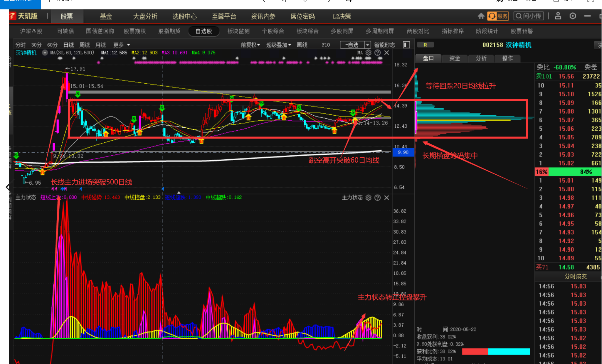Open L2决策 menu
Viewport: 602px width, 364px height.
pos(342,16)
